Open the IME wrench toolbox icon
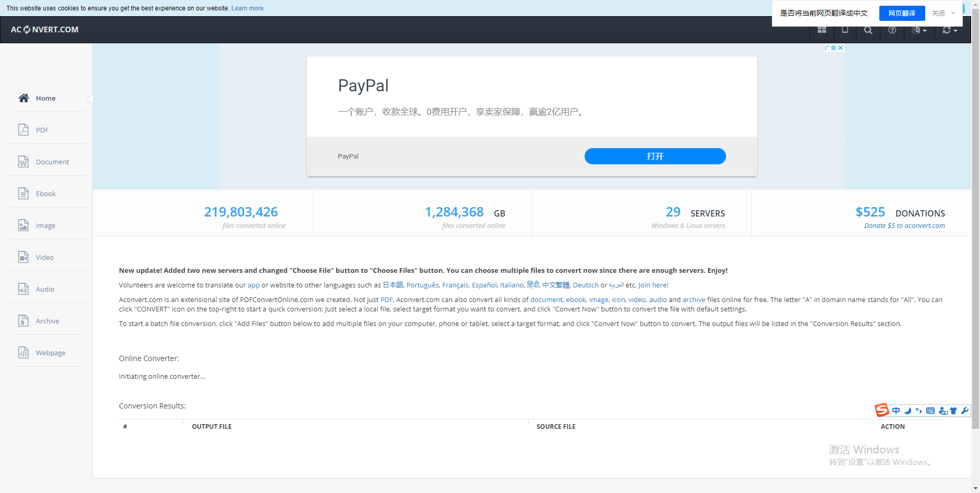The width and height of the screenshot is (980, 493). (x=965, y=411)
